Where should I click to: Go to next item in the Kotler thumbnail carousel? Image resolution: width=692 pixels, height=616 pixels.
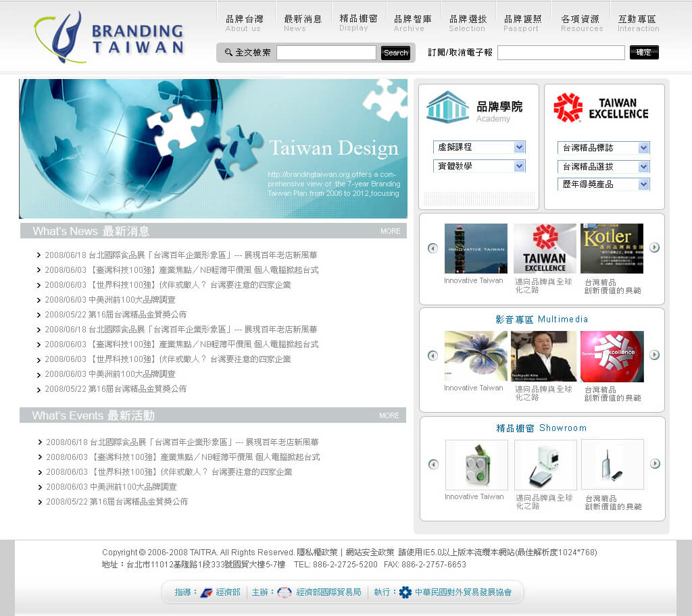pyautogui.click(x=654, y=247)
